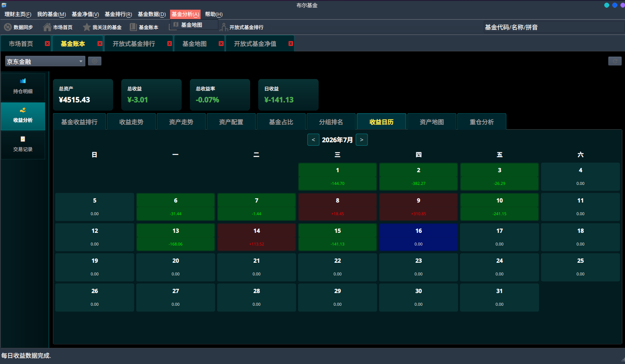Click the 日收益 ¥-141.13 card
The image size is (625, 364).
pos(288,95)
